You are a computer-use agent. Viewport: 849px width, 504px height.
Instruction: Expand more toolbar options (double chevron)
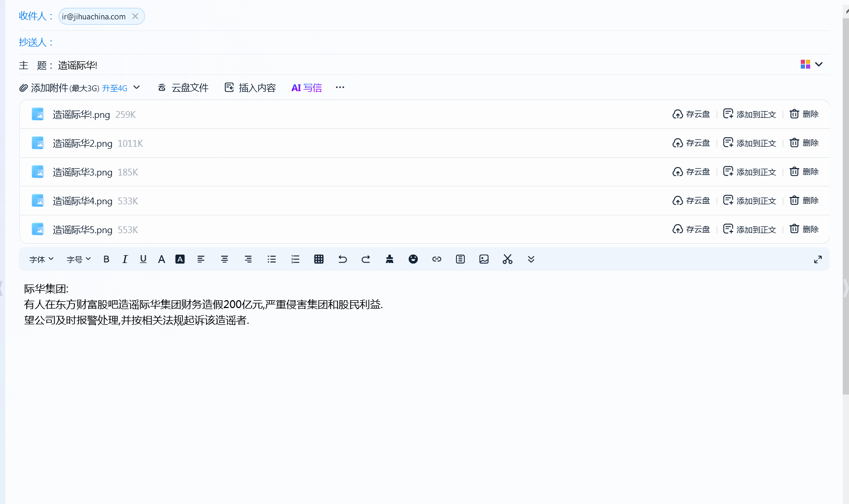tap(531, 259)
